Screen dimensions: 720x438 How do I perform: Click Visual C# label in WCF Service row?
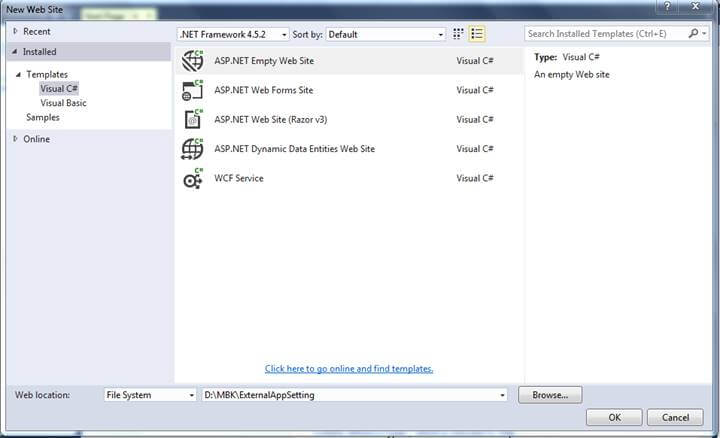[x=475, y=178]
